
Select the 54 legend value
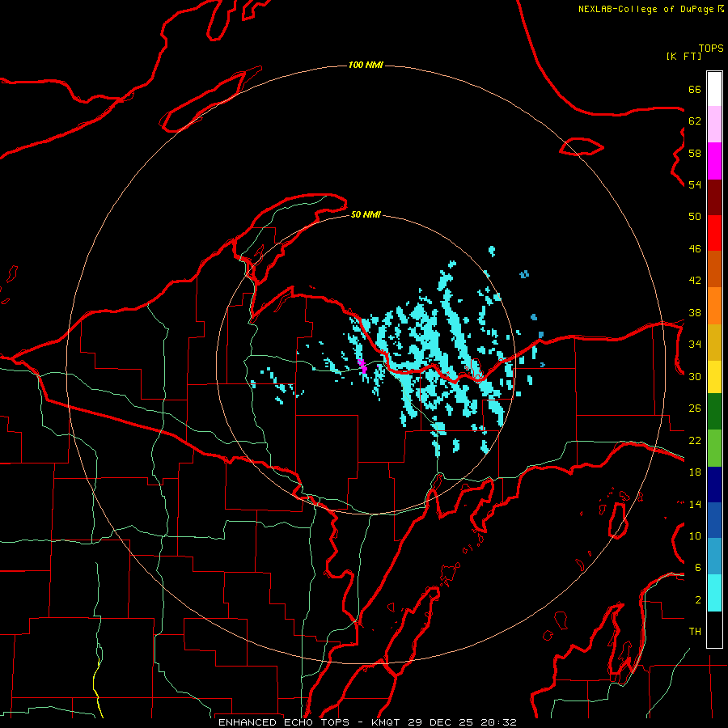(695, 184)
